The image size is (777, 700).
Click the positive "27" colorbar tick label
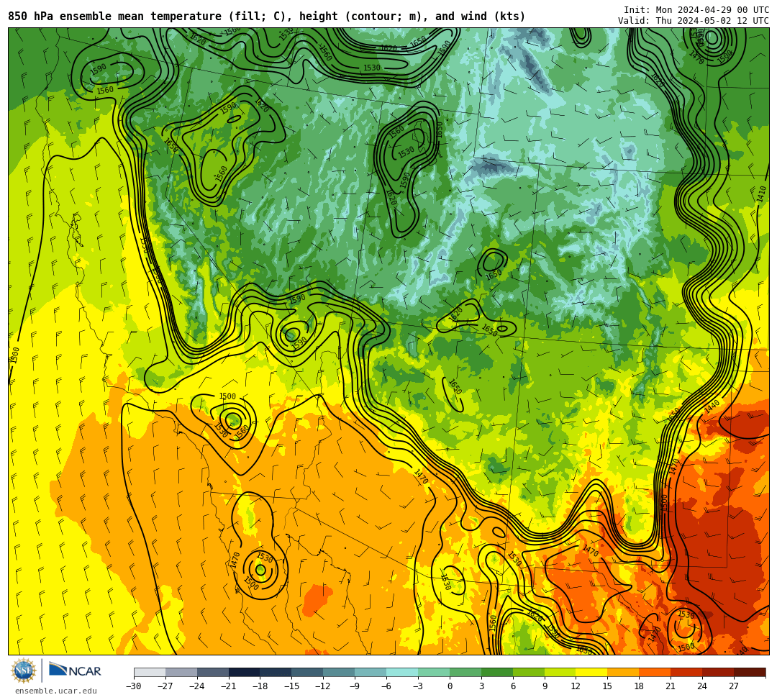734,686
